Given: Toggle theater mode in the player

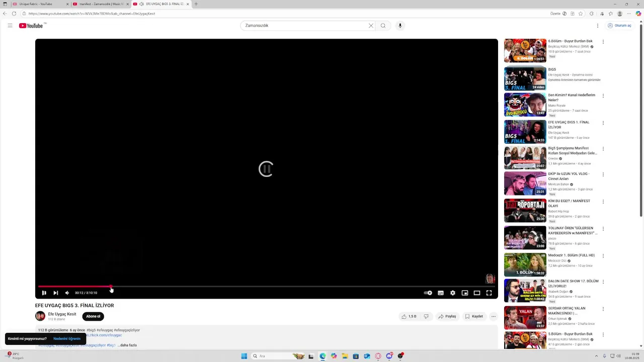Looking at the screenshot, I should coord(477,293).
